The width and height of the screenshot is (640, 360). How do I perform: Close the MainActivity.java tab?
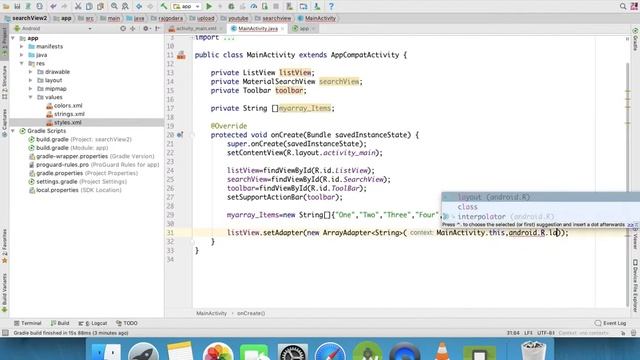[282, 29]
